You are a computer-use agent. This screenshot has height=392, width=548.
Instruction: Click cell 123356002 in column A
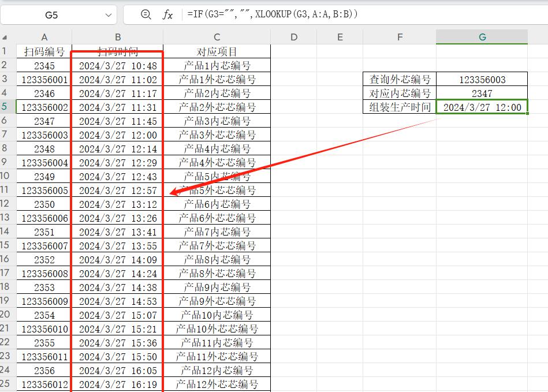click(x=44, y=107)
